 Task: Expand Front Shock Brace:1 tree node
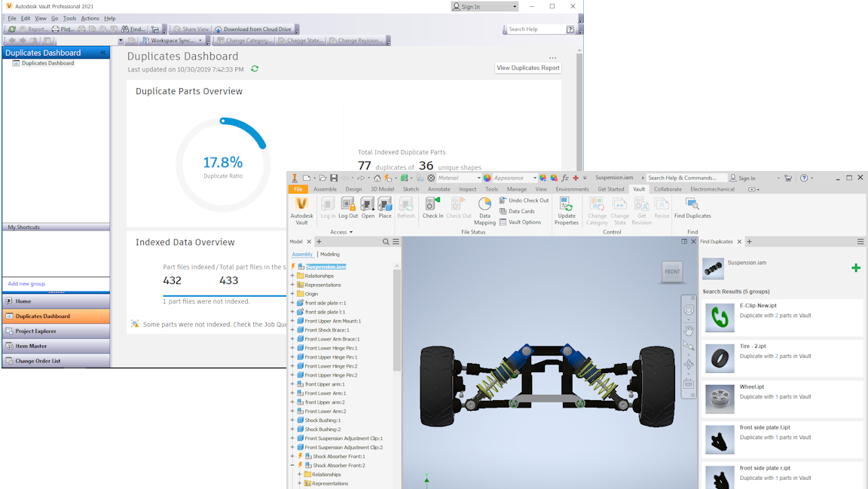coord(293,330)
